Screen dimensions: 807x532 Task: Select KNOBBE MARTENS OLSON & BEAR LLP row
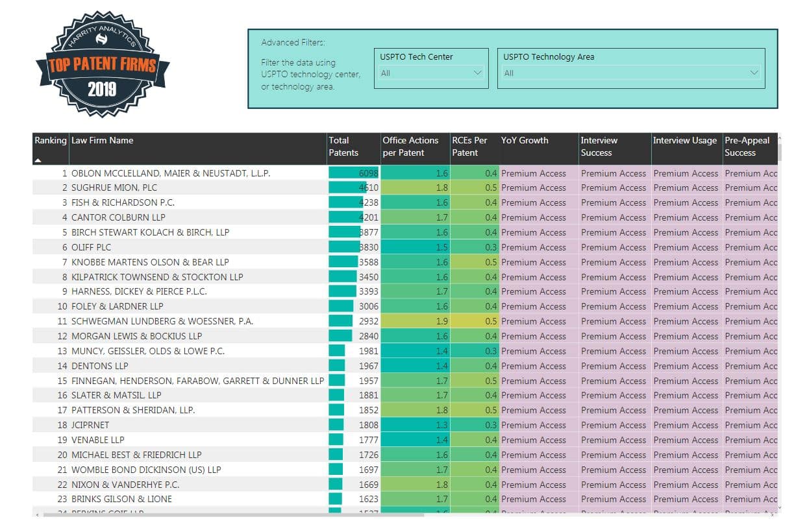tap(150, 262)
